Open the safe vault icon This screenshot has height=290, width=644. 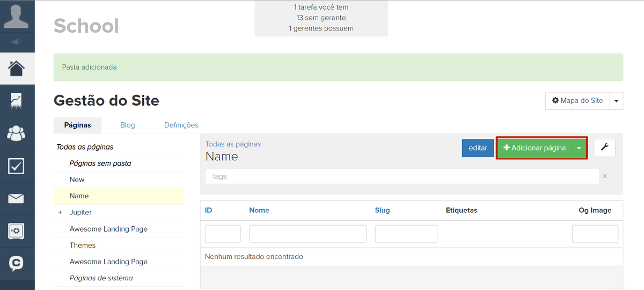click(17, 231)
